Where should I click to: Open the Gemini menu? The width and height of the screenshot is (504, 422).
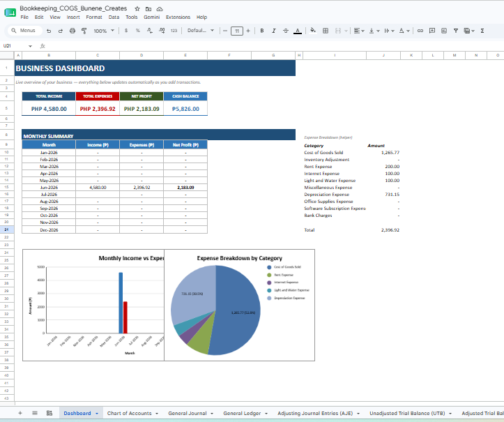(x=152, y=17)
